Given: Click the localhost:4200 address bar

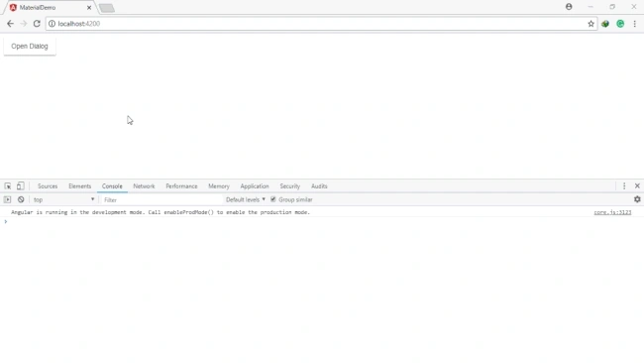Looking at the screenshot, I should [320, 24].
